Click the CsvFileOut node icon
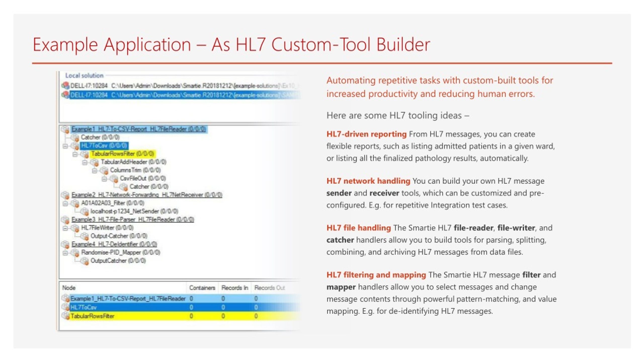Image resolution: width=644 pixels, height=362 pixels. (114, 179)
